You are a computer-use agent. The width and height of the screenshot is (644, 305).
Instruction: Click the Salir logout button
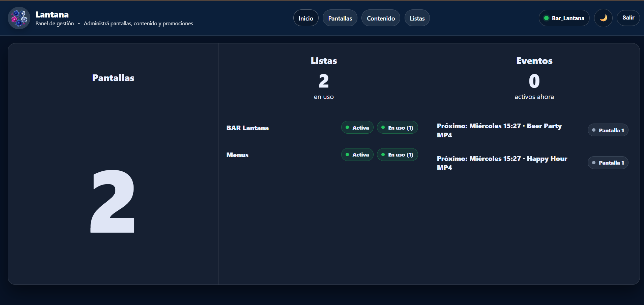pos(628,18)
